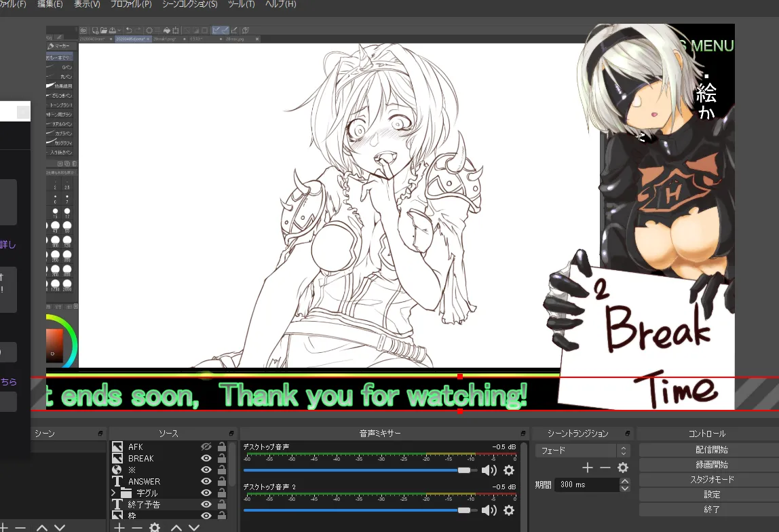779x532 pixels.
Task: Unlock the BREAK source lock icon
Action: click(222, 458)
